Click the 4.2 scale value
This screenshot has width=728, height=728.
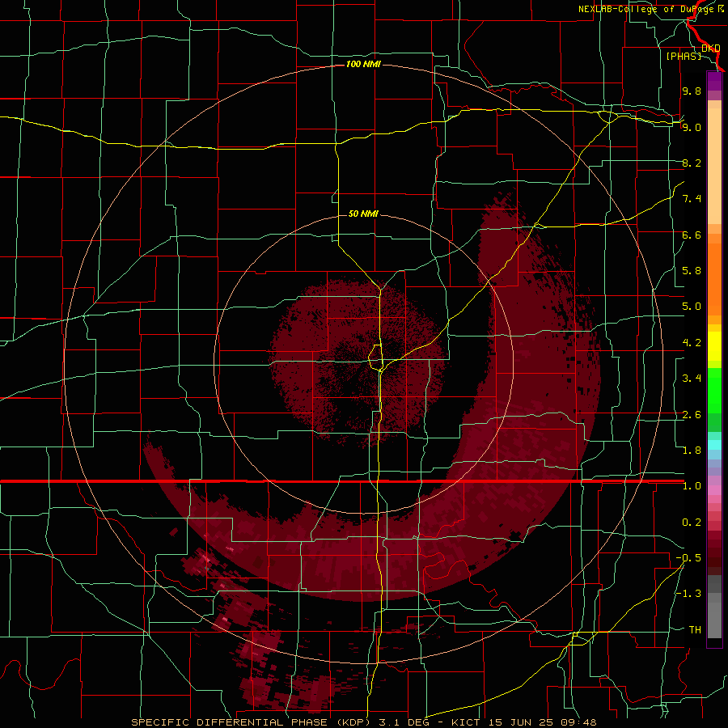tap(692, 343)
